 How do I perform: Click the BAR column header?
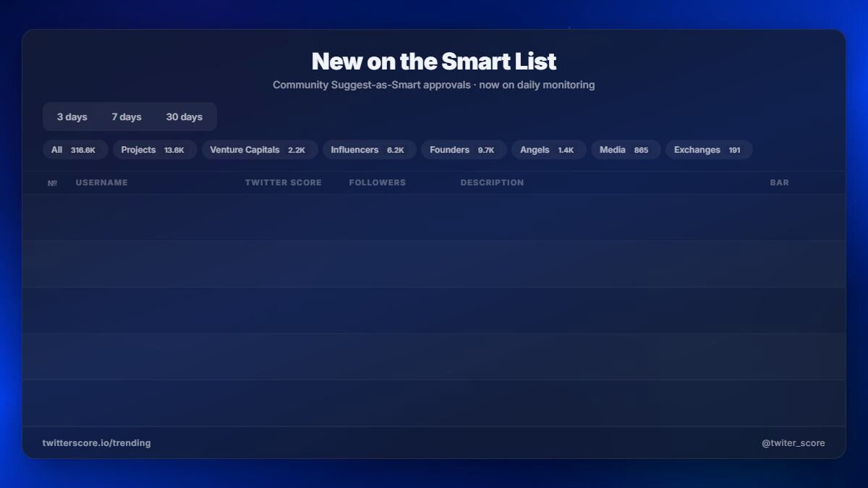point(780,182)
